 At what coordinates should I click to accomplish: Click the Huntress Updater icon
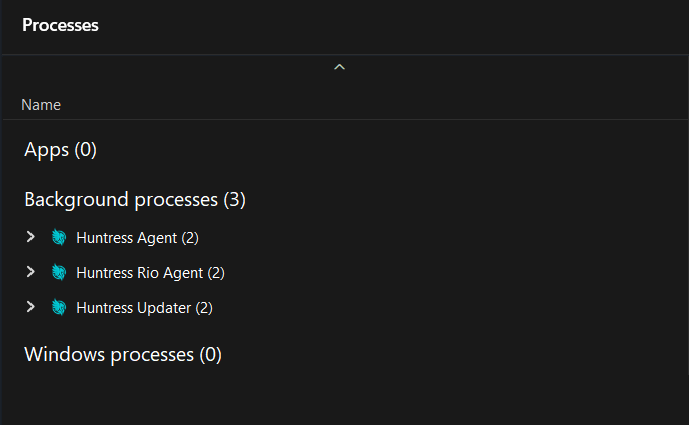[59, 307]
